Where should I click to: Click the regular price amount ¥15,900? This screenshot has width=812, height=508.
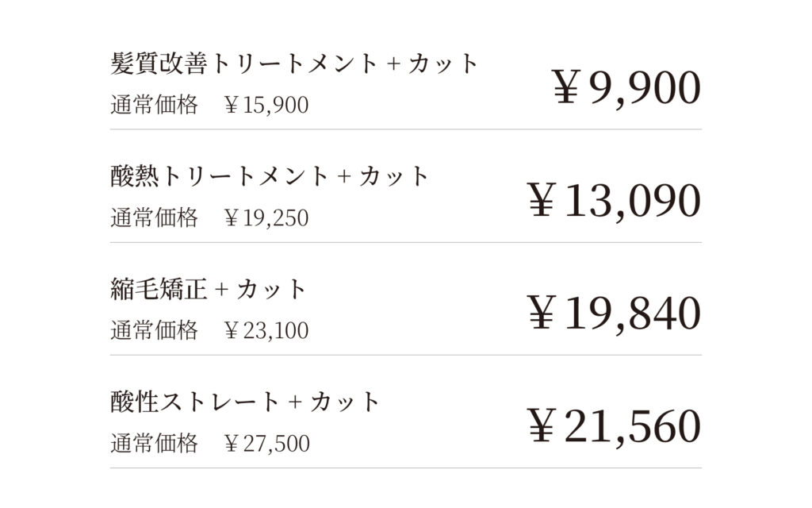(266, 105)
